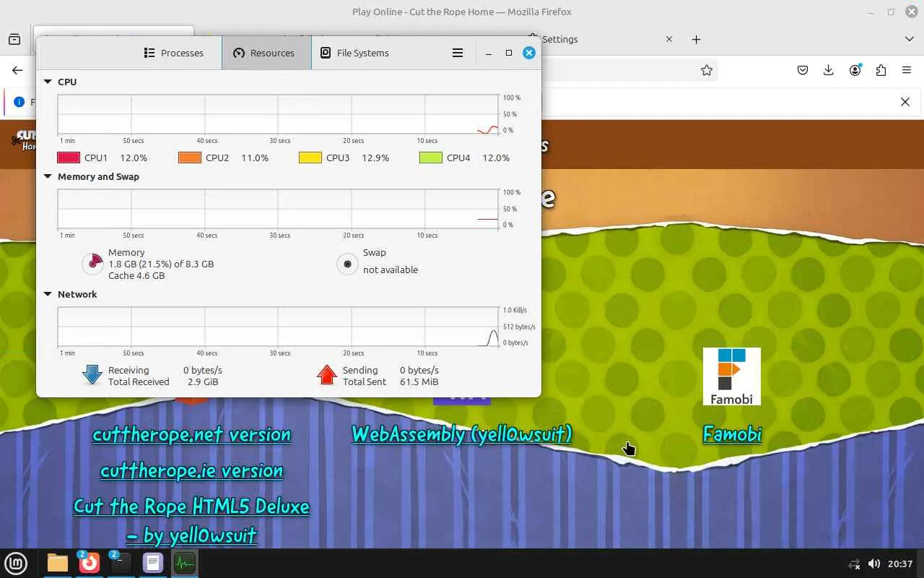Collapse the CPU section
This screenshot has height=578, width=924.
click(48, 82)
